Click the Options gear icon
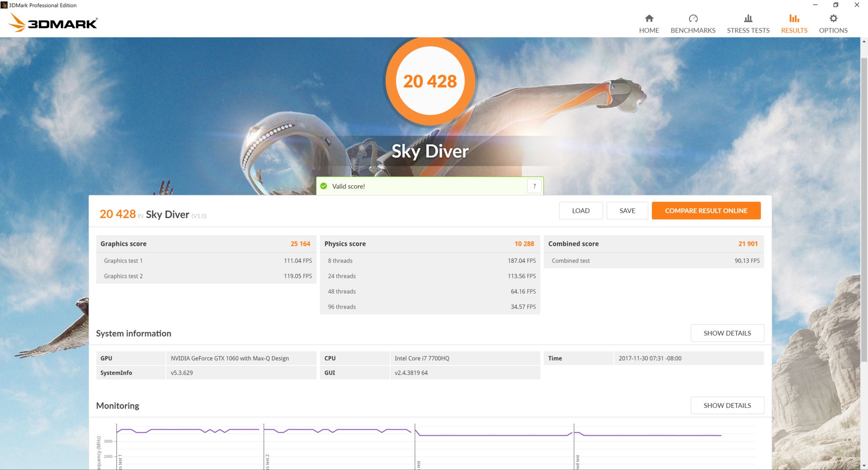This screenshot has height=470, width=868. [x=833, y=19]
